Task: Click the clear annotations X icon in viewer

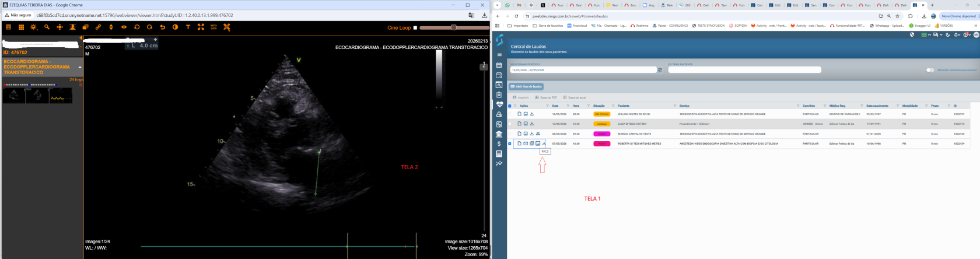Action: tap(226, 27)
